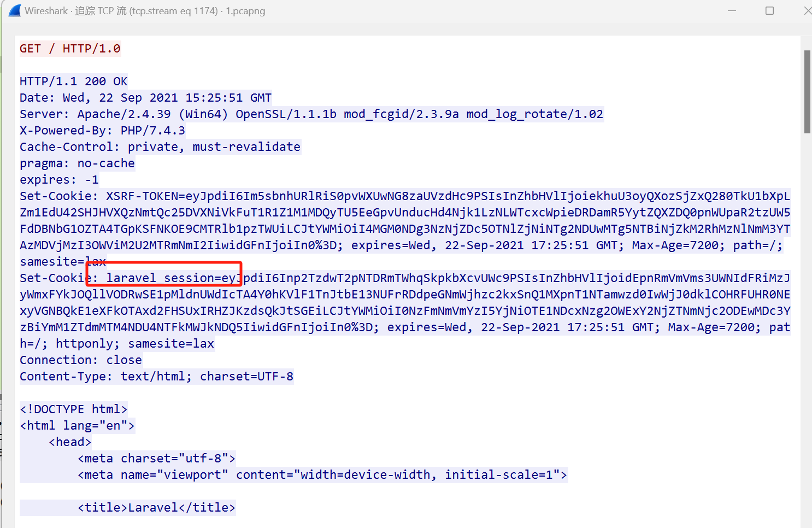
Task: Click the "Content-Type: text/html; charset=UTF-8" line
Action: point(157,377)
